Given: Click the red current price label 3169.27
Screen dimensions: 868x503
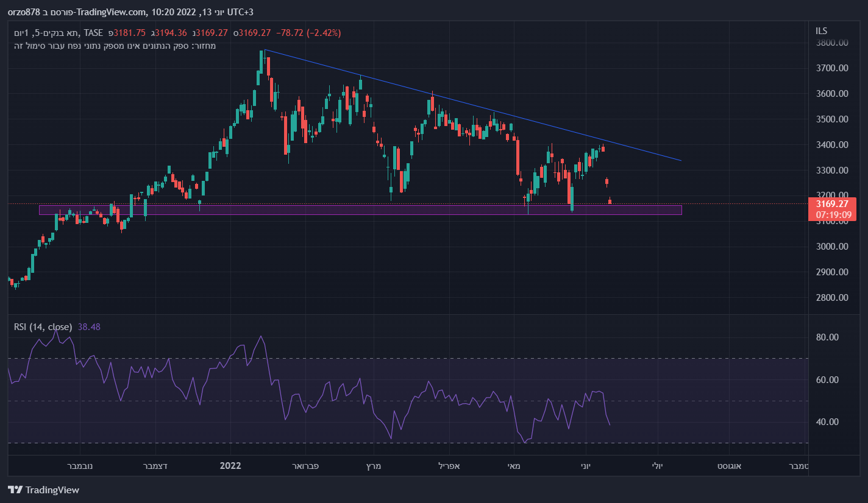Looking at the screenshot, I should tap(832, 204).
